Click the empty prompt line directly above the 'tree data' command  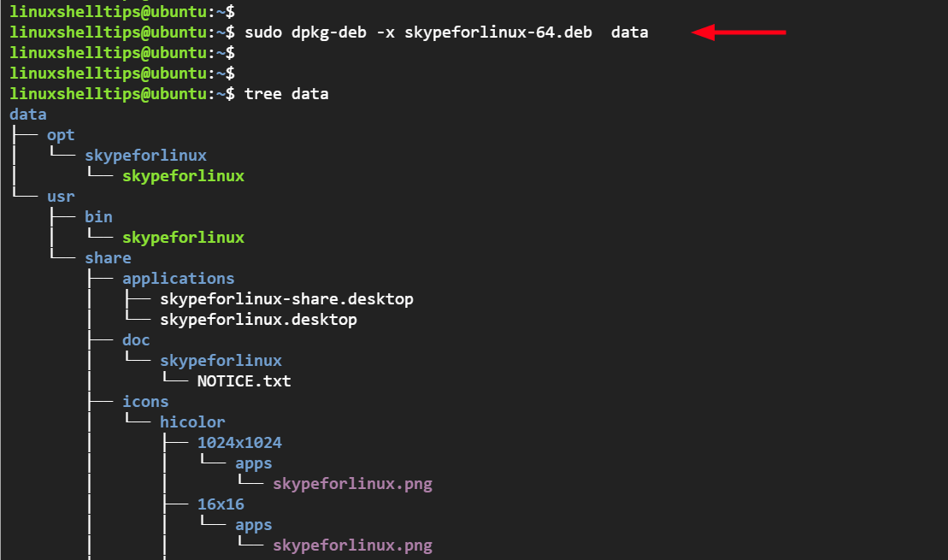tap(122, 74)
